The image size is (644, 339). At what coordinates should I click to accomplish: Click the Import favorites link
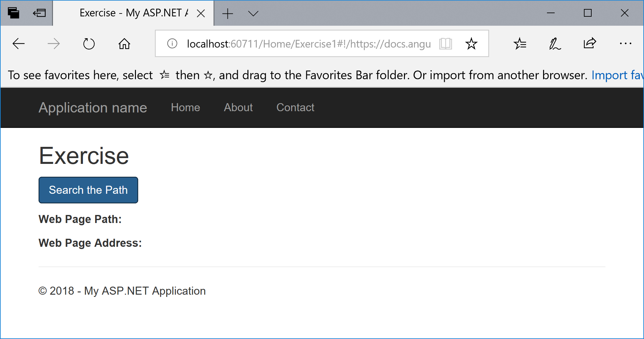click(x=617, y=75)
